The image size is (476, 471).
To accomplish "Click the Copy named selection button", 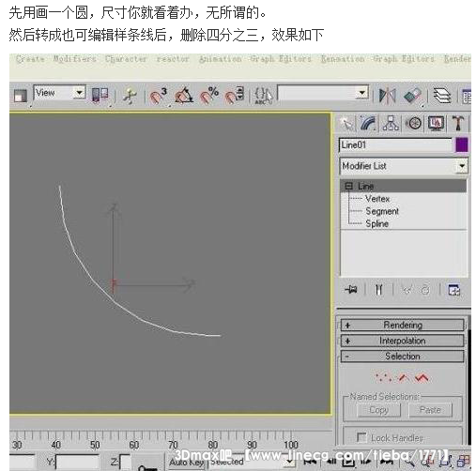I will coord(378,410).
